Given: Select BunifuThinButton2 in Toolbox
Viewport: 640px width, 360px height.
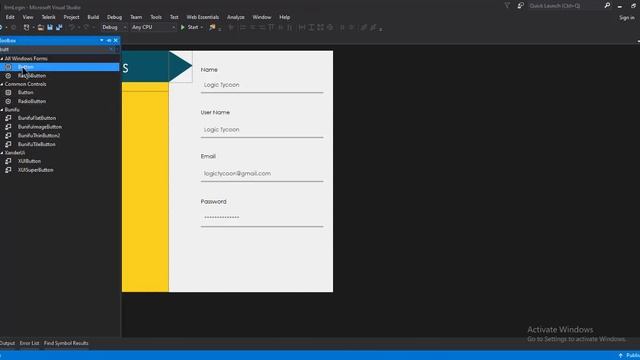Looking at the screenshot, I should pos(60,136).
